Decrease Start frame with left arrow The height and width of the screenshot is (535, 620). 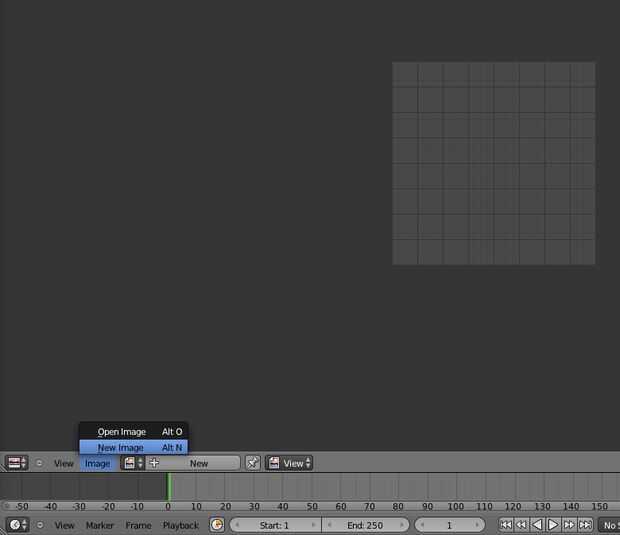(237, 525)
